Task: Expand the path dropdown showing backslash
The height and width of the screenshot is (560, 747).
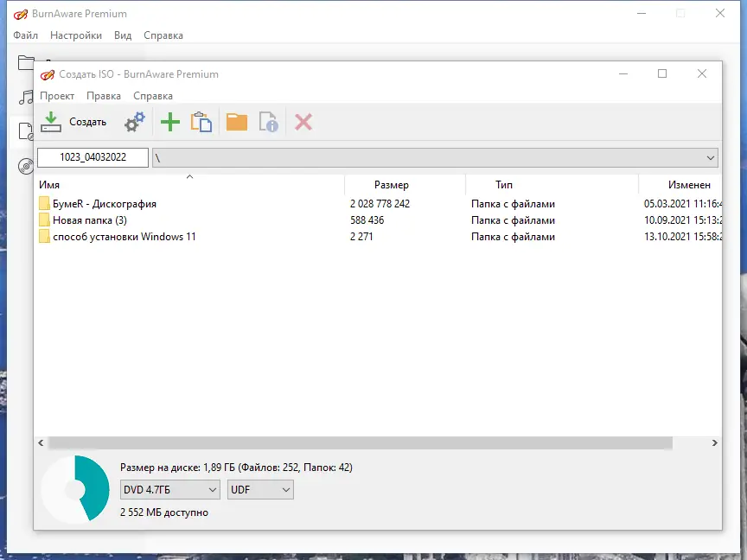Action: 711,157
